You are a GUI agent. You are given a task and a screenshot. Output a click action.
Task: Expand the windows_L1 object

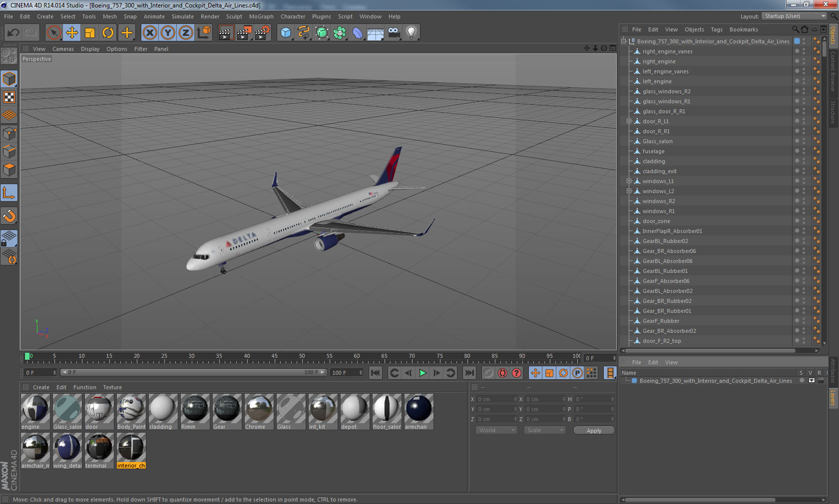coord(629,181)
